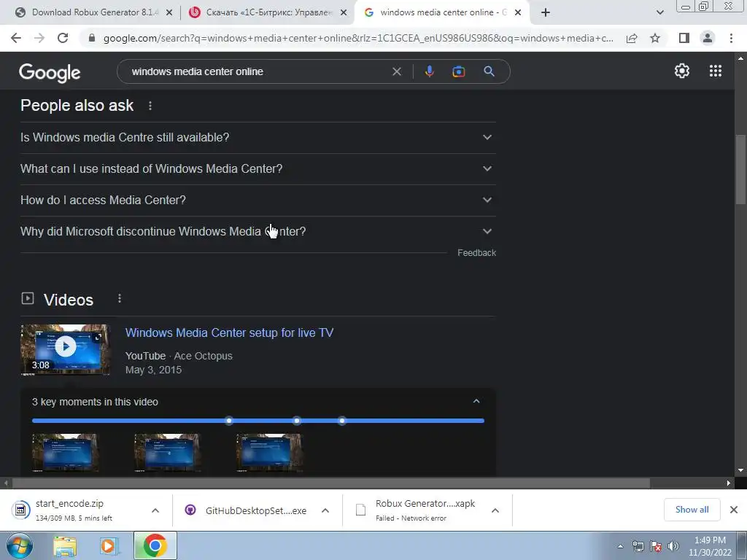
Task: Open Robux Generator xapk download options arrow
Action: pos(495,510)
